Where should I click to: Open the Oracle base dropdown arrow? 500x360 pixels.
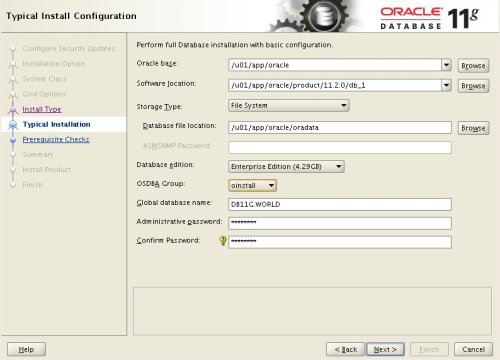(x=446, y=65)
